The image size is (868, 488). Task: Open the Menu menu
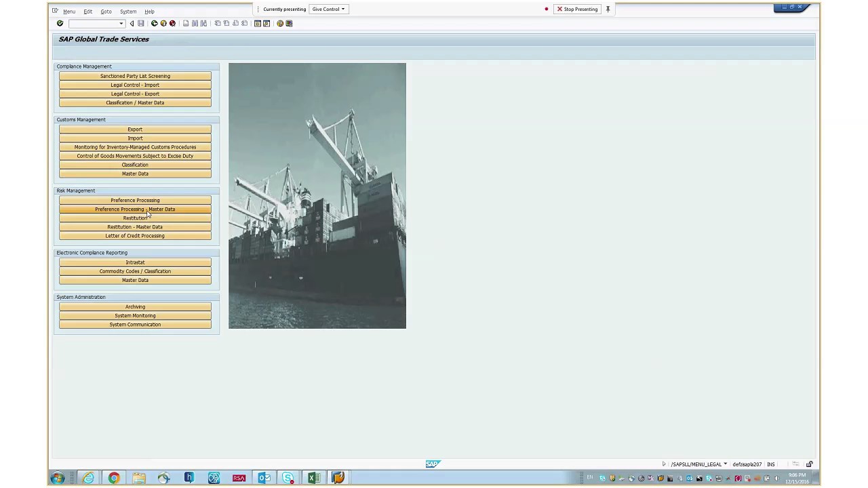pos(69,12)
